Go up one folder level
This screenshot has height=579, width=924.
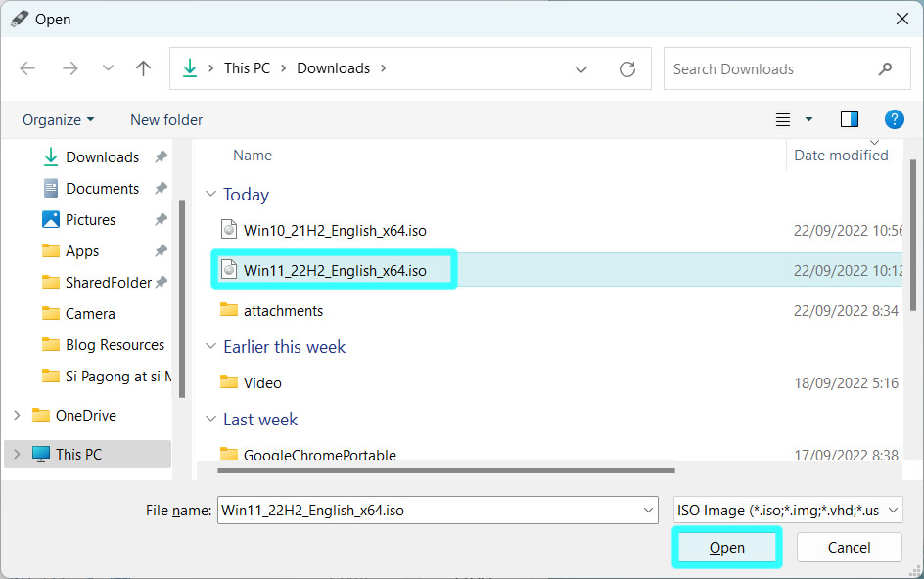click(x=143, y=68)
